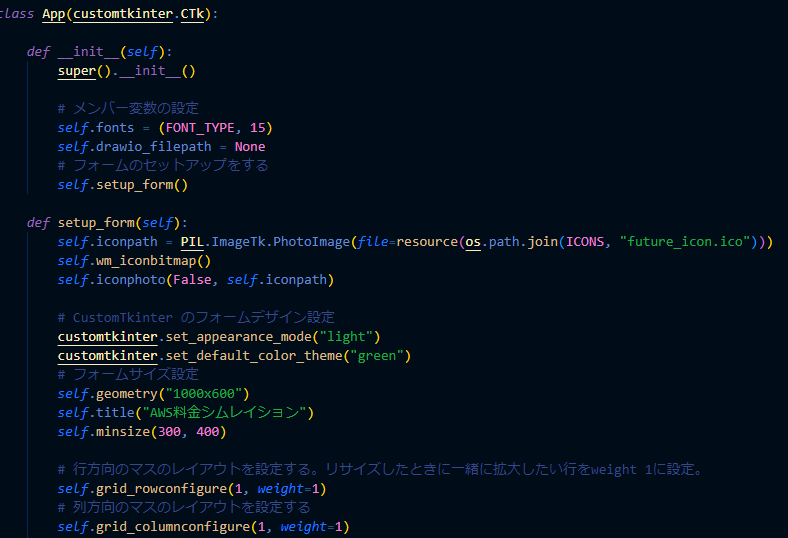
Task: Click wm_iconbitmap method call
Action: point(146,261)
